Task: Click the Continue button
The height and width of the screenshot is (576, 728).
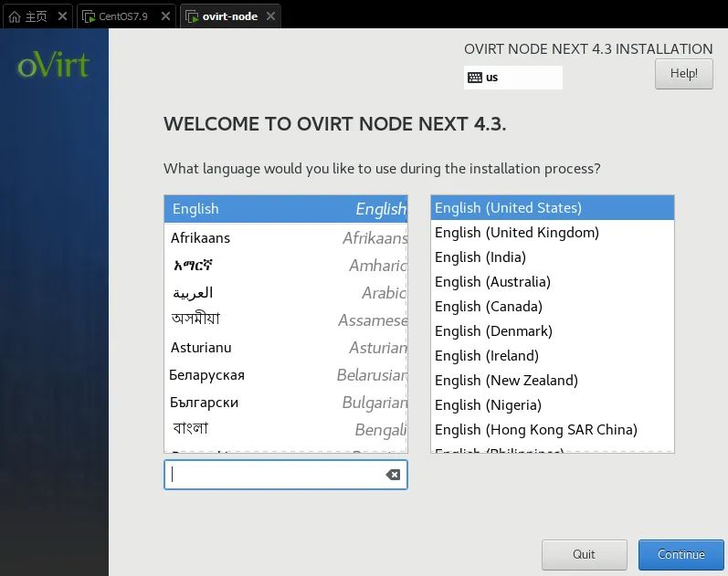Action: tap(681, 554)
